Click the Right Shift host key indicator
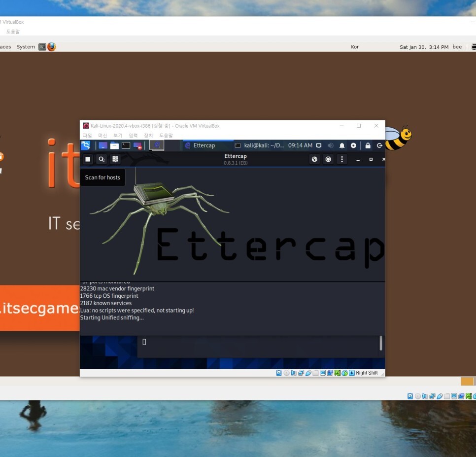Image resolution: width=476 pixels, height=457 pixels. pos(367,373)
